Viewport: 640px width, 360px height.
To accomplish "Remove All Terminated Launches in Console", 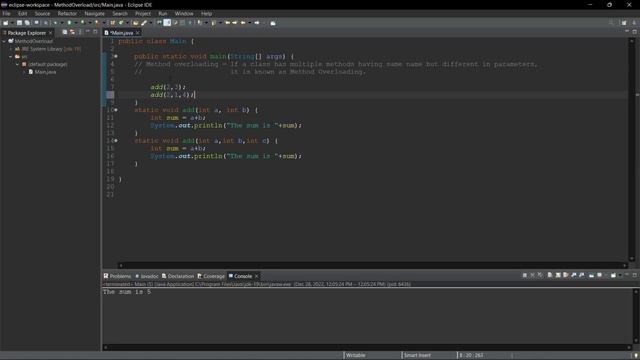I will click(540, 276).
